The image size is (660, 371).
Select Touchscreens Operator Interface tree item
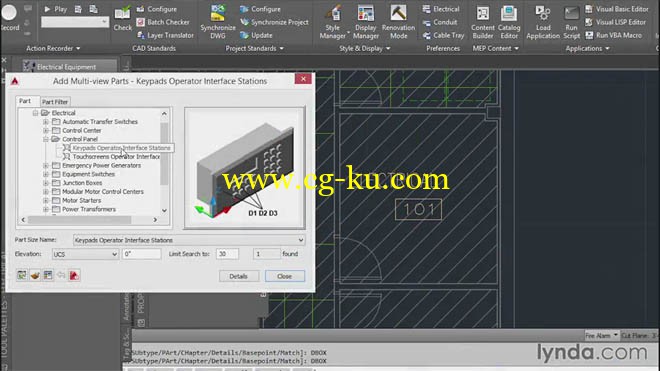(x=116, y=157)
